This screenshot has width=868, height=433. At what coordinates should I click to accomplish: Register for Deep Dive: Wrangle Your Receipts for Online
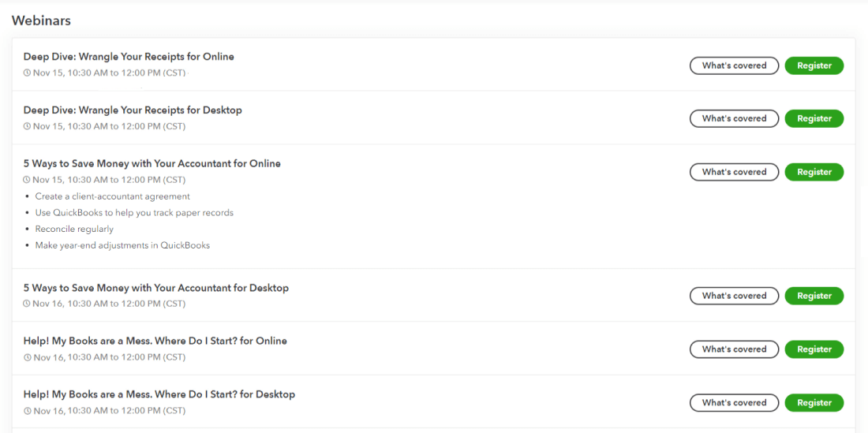click(x=814, y=65)
